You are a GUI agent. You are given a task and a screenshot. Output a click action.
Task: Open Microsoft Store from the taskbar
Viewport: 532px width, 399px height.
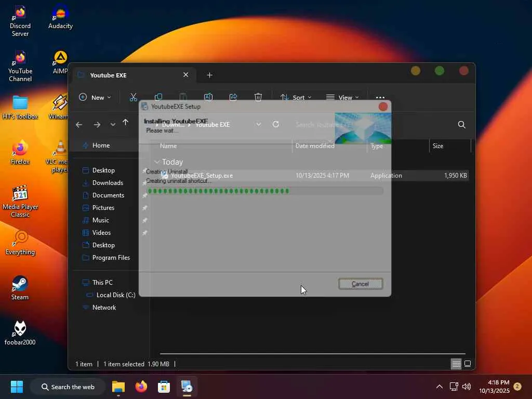pyautogui.click(x=164, y=387)
